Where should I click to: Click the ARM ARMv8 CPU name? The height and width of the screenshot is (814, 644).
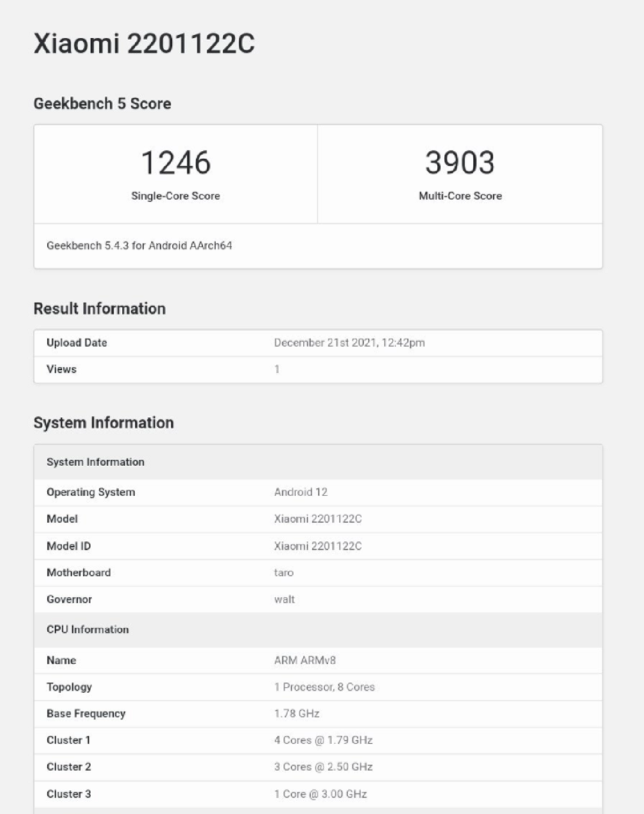304,661
